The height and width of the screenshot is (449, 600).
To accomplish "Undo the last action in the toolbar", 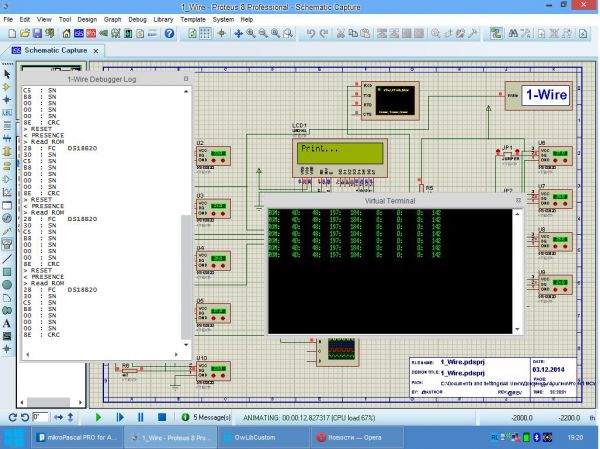I will tap(311, 34).
